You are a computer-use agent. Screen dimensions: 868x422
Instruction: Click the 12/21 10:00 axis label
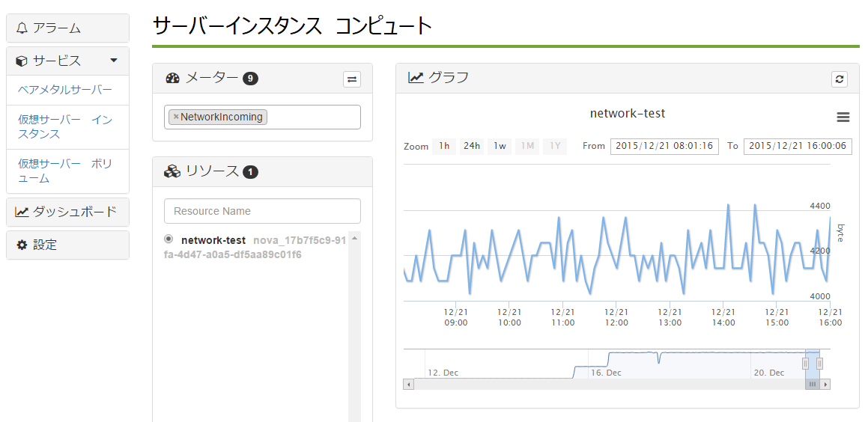pos(509,317)
